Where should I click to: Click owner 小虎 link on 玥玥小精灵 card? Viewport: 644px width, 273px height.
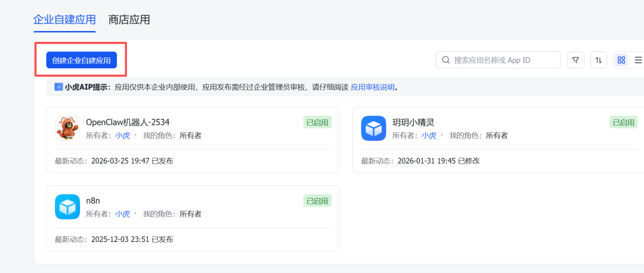(x=429, y=136)
